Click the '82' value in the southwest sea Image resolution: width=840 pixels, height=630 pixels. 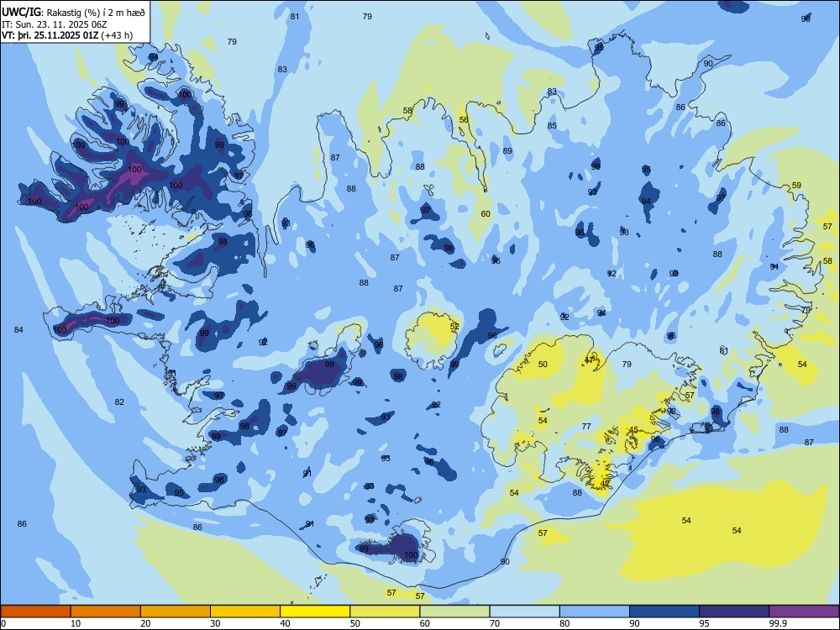[119, 402]
